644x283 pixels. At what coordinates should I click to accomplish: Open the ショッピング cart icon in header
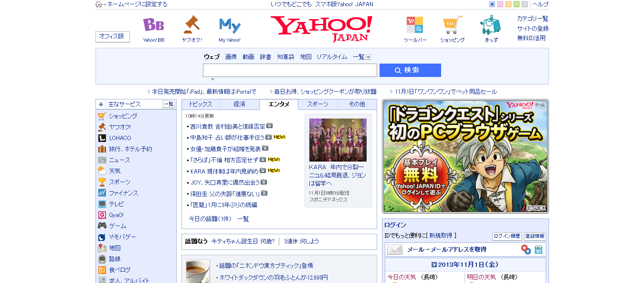click(452, 24)
